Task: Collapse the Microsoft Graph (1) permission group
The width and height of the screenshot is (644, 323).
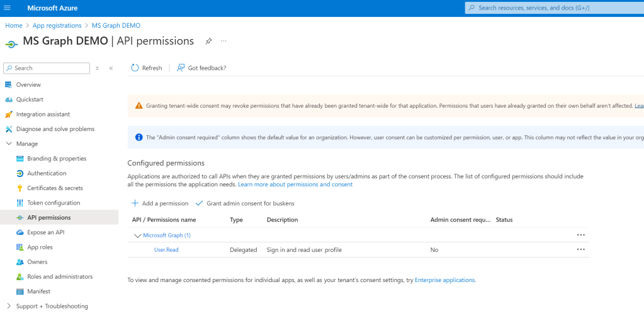Action: point(137,235)
